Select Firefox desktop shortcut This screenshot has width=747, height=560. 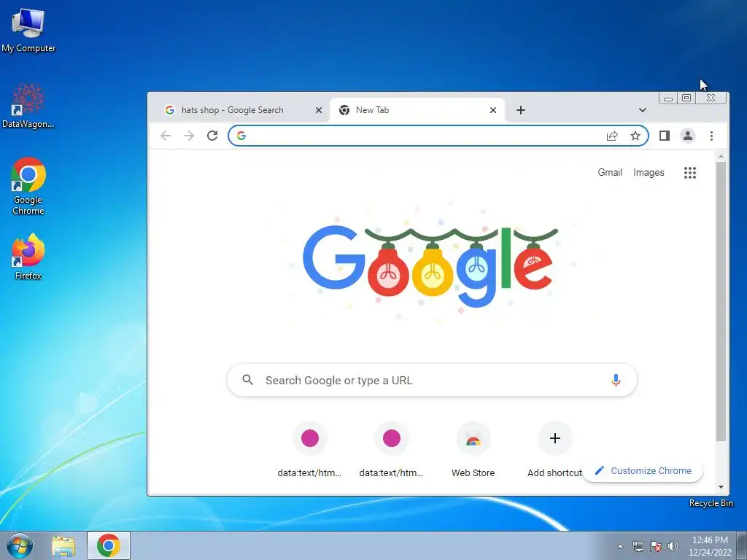[x=28, y=256]
